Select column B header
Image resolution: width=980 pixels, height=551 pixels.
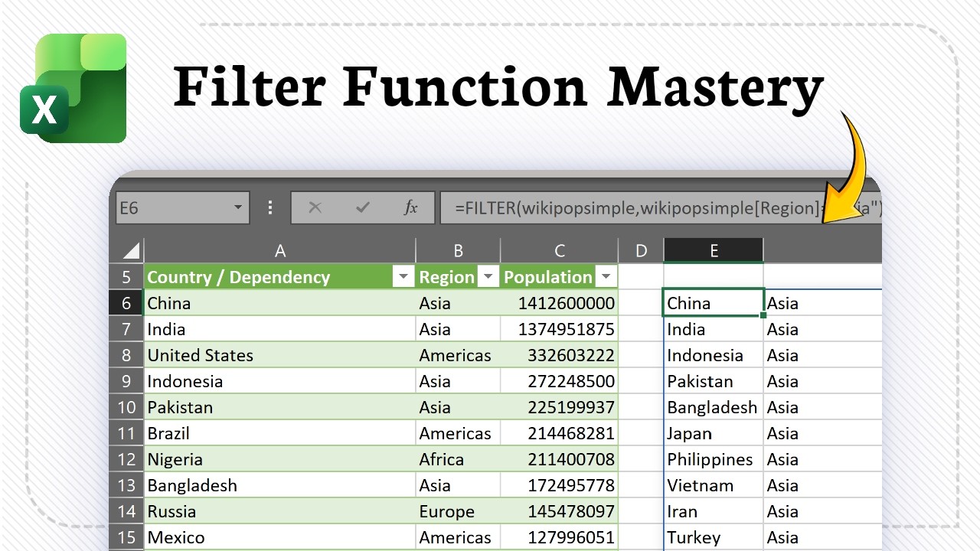pos(458,250)
